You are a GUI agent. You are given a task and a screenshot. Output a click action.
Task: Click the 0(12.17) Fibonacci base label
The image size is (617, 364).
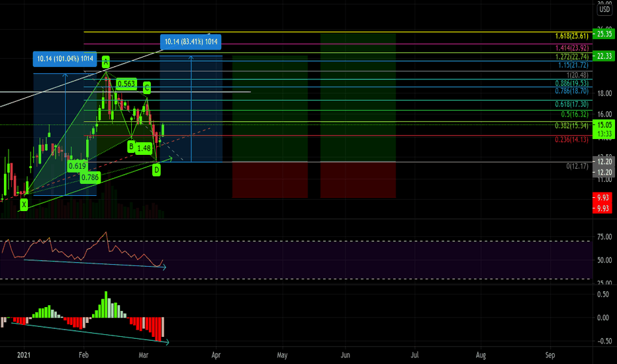tap(577, 167)
